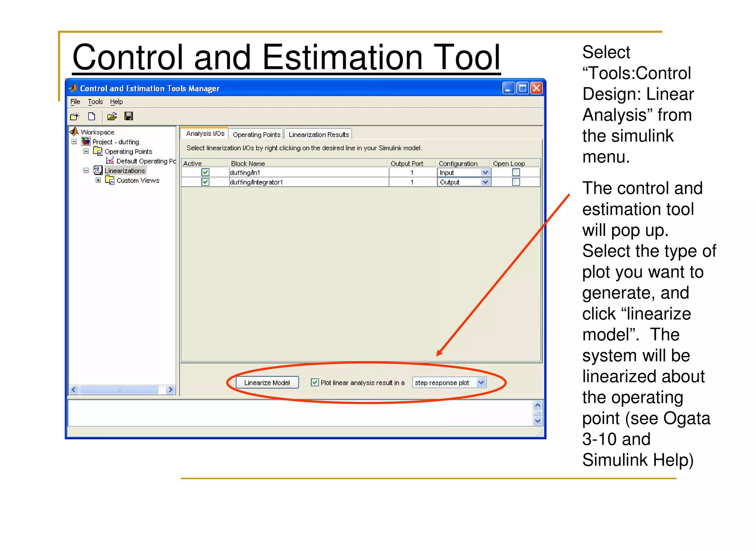Viewport: 756px width, 551px height.
Task: Click the Custom Views folder icon
Action: (110, 180)
